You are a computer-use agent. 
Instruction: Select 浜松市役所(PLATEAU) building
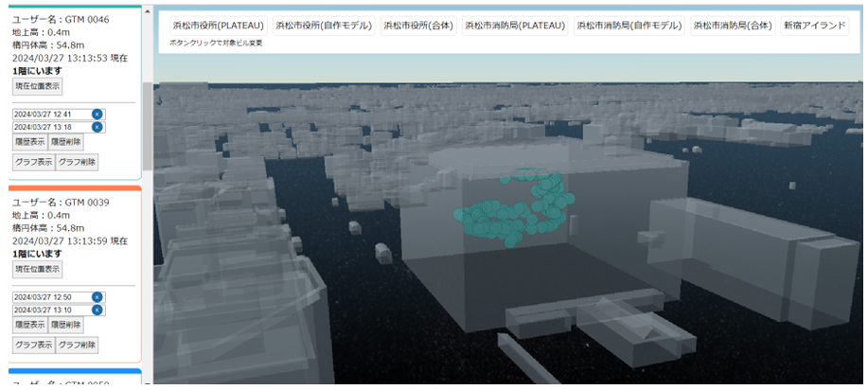click(x=218, y=27)
